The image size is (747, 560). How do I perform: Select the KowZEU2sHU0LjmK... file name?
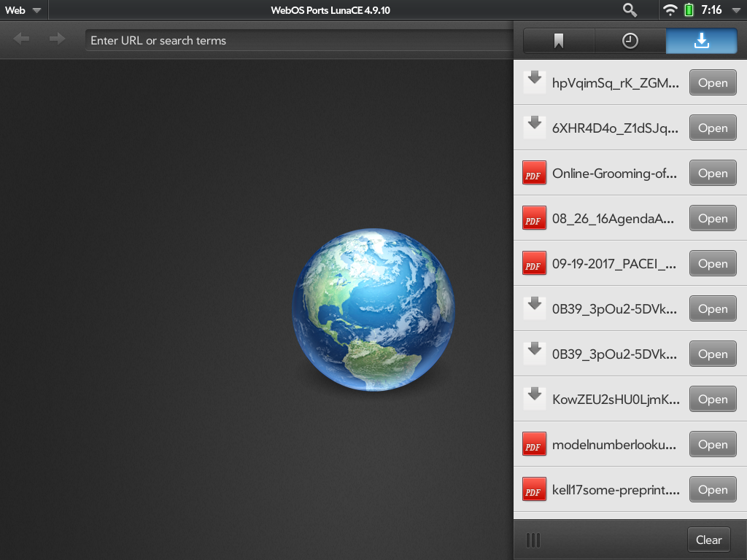(616, 400)
